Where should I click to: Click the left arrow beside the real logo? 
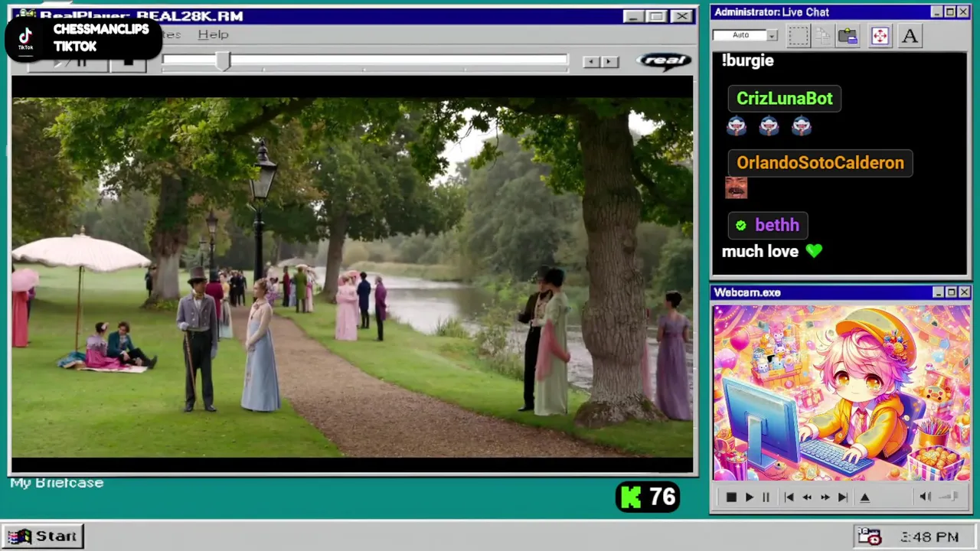pos(590,62)
